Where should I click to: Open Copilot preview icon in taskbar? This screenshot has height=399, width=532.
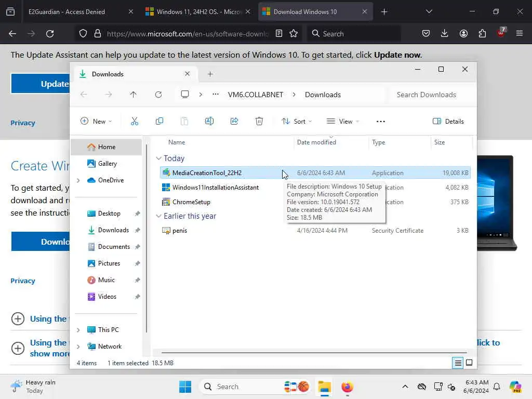pyautogui.click(x=515, y=387)
